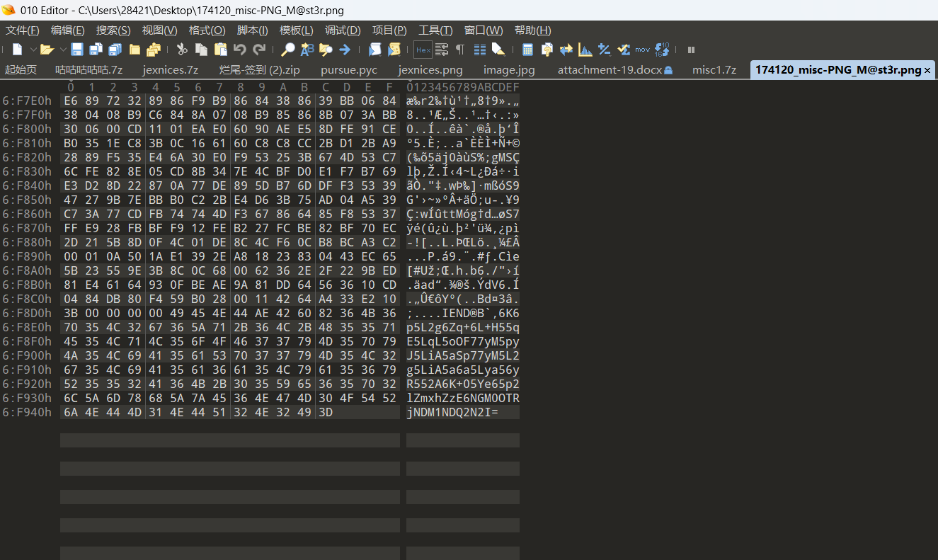Open the 工具(T) menu
Image resolution: width=938 pixels, height=560 pixels.
point(435,30)
